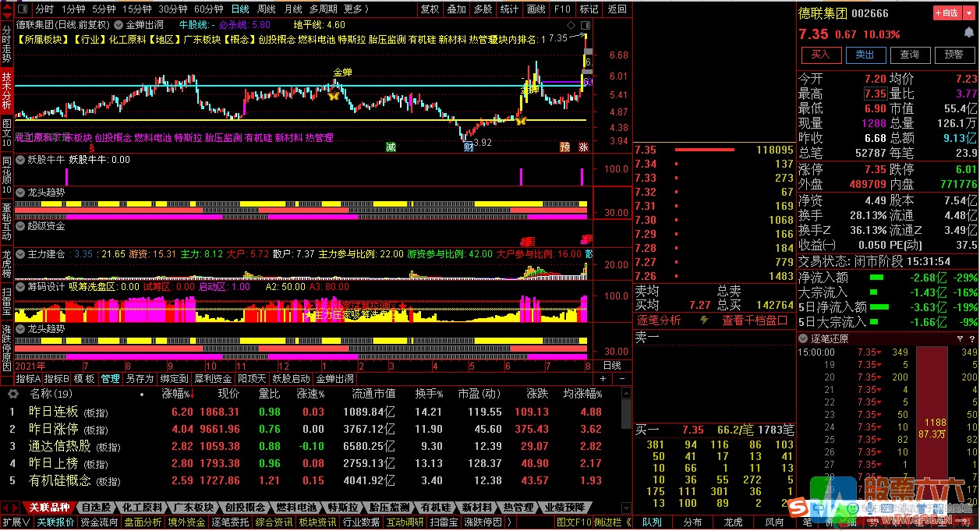Open the 化工原料 bottom tab

tap(143, 508)
